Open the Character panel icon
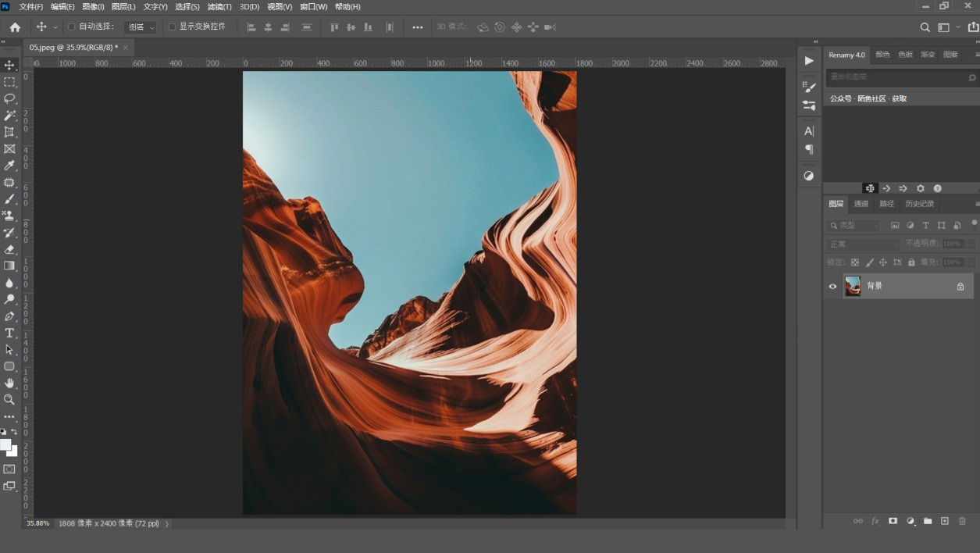This screenshot has width=980, height=553. click(x=809, y=130)
